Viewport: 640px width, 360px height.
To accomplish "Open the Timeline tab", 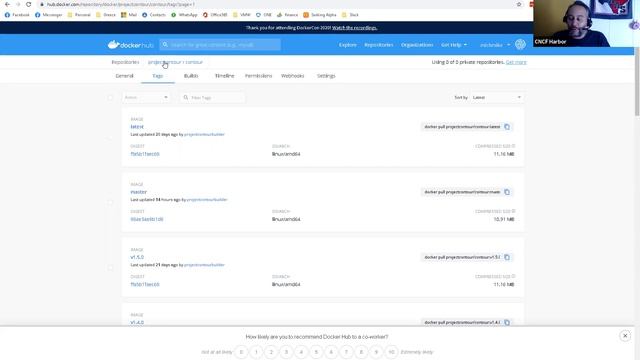I will 224,76.
